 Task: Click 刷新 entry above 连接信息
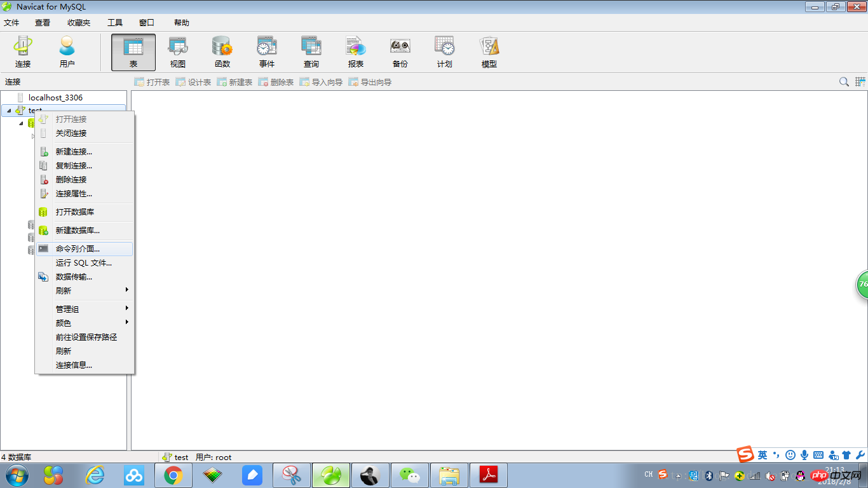tap(85, 351)
